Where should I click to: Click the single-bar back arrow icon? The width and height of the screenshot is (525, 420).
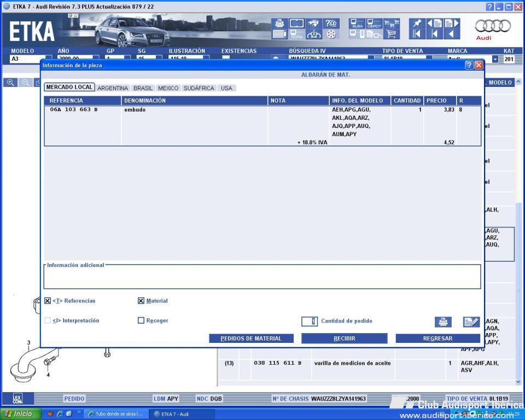[434, 34]
